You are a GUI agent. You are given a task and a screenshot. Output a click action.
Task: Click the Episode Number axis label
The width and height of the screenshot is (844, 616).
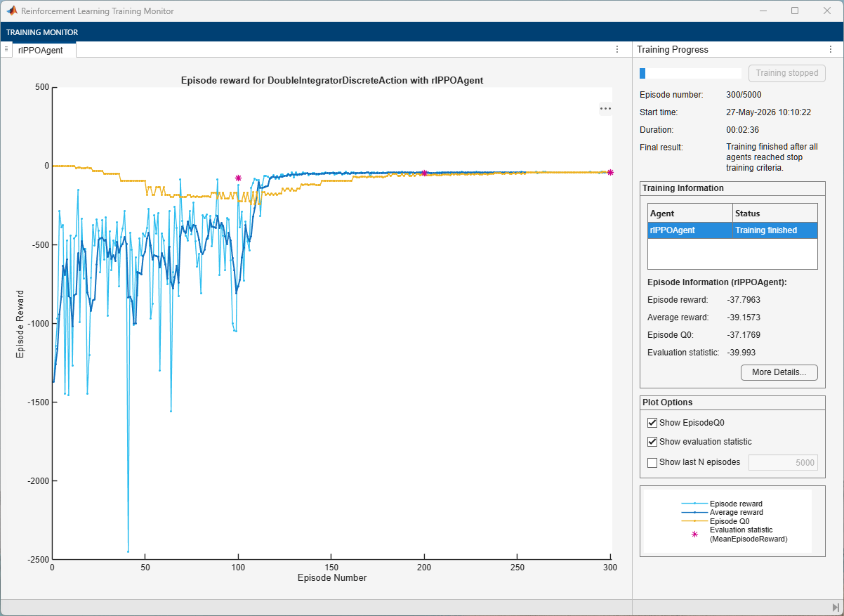(x=331, y=578)
